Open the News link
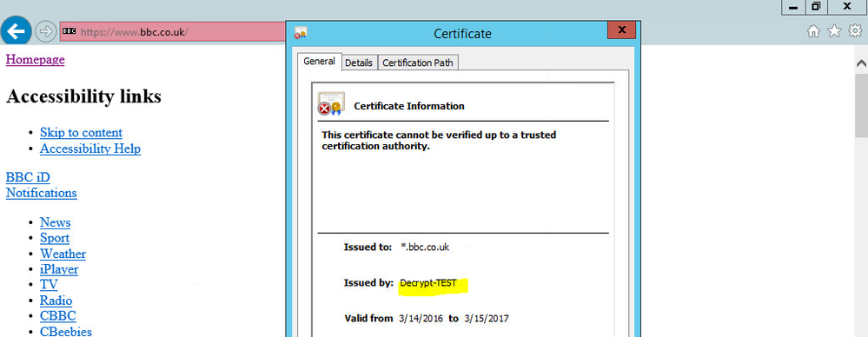This screenshot has height=337, width=868. point(55,222)
